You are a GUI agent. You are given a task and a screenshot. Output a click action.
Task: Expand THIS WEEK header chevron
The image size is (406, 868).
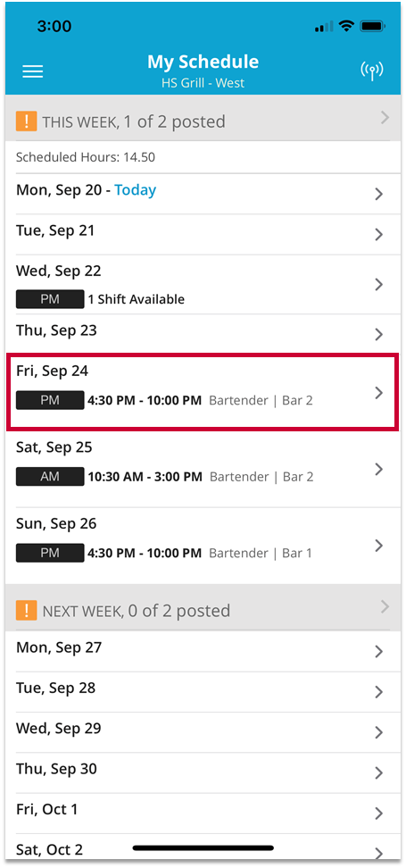pyautogui.click(x=385, y=117)
